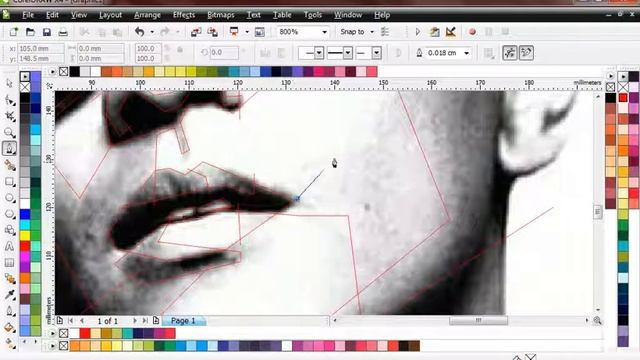
Task: Create a new document with New icon
Action: pyautogui.click(x=13, y=32)
